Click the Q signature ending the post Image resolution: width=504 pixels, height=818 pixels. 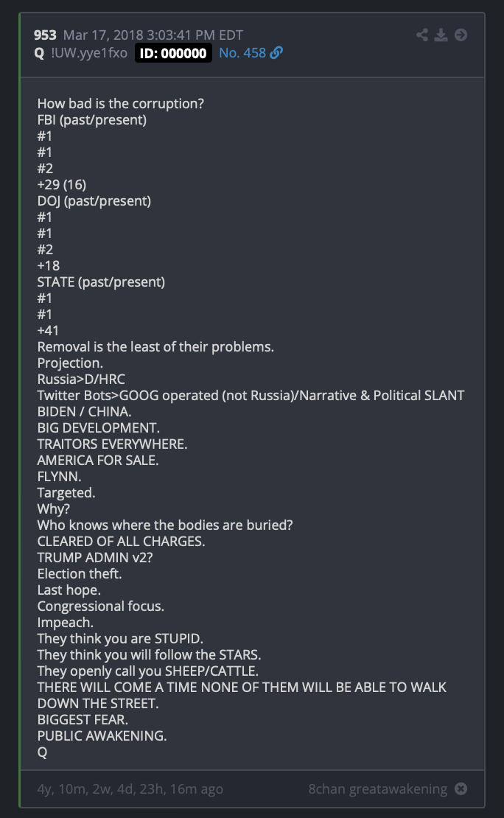point(42,752)
